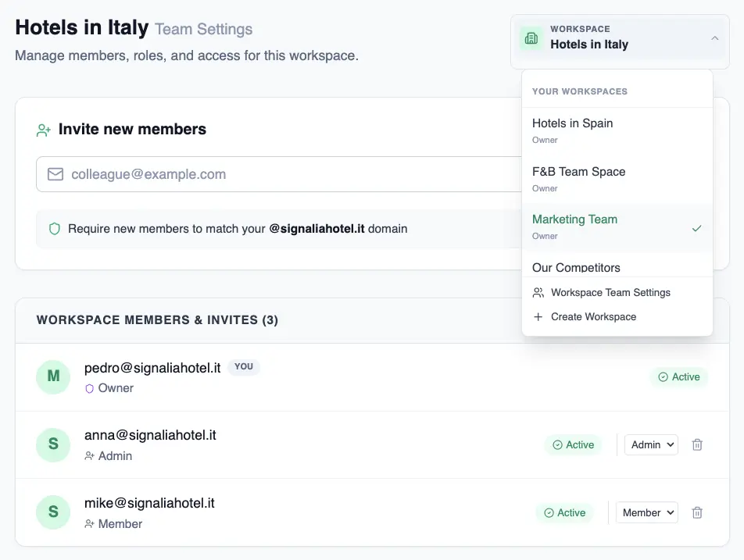Click the people icon beside Workspace Team Settings
The height and width of the screenshot is (560, 744).
click(x=538, y=293)
